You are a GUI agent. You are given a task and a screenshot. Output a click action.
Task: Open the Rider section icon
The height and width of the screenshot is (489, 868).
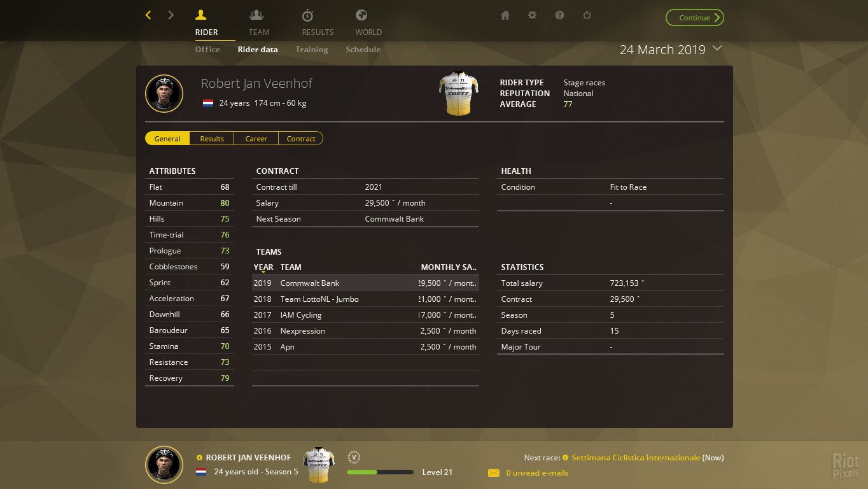point(205,15)
